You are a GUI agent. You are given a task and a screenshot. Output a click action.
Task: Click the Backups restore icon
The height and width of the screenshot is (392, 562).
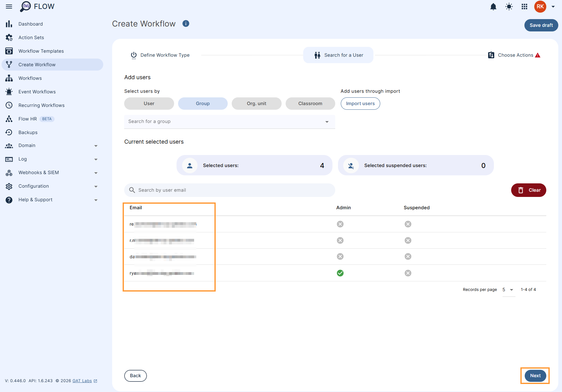click(9, 133)
